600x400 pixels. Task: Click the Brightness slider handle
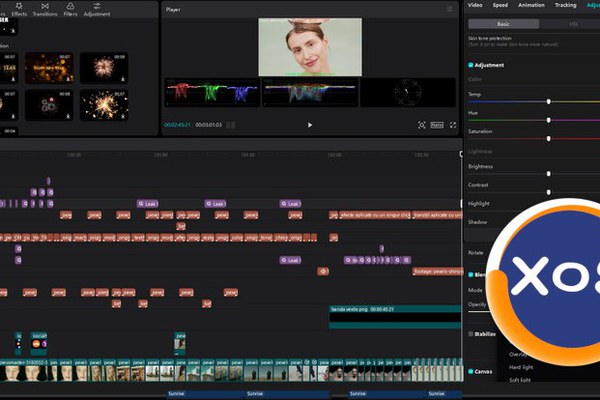coord(549,173)
